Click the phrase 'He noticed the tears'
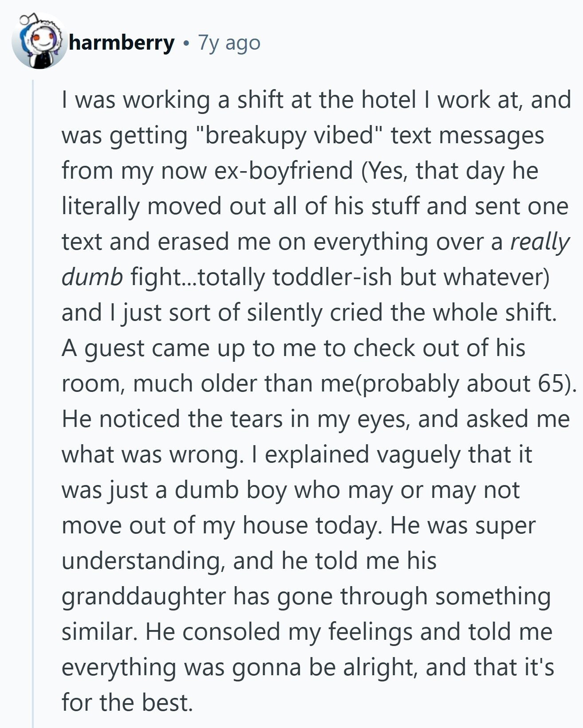This screenshot has width=583, height=728. pos(172,419)
